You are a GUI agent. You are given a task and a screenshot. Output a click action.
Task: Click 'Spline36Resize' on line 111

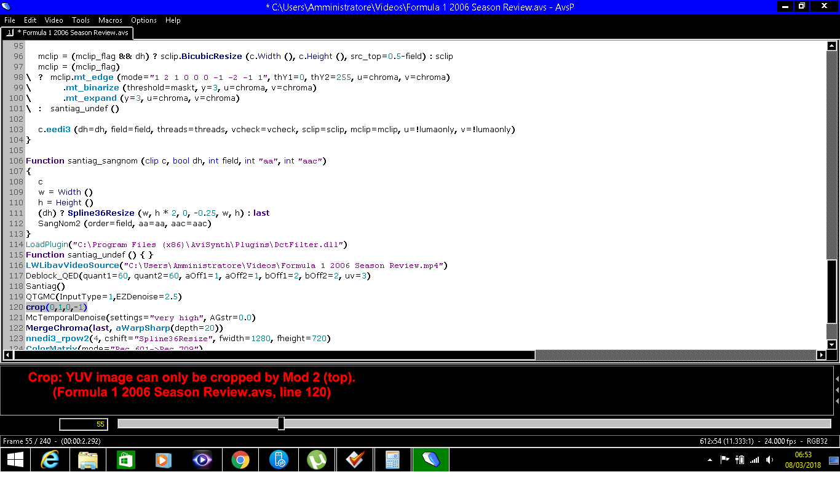pyautogui.click(x=101, y=213)
